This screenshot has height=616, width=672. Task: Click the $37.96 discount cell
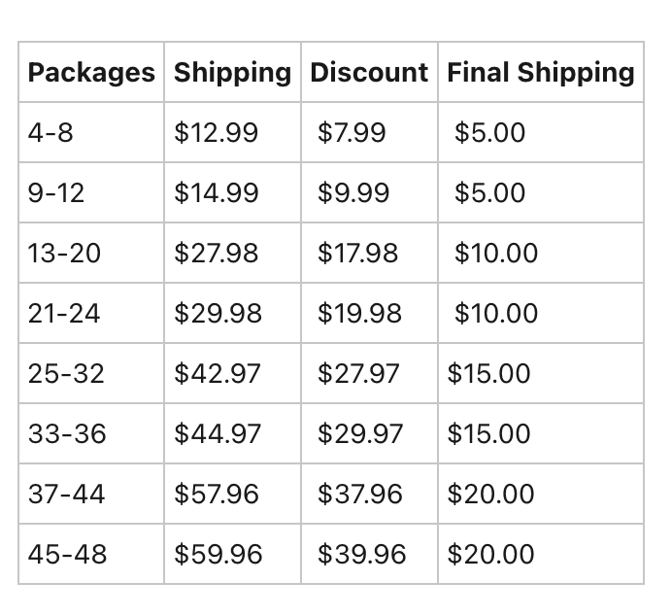[x=359, y=494]
